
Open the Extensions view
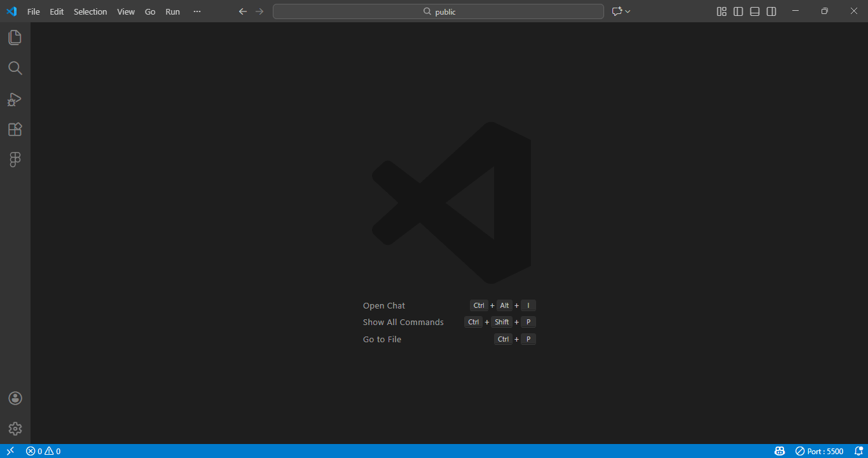pos(15,129)
